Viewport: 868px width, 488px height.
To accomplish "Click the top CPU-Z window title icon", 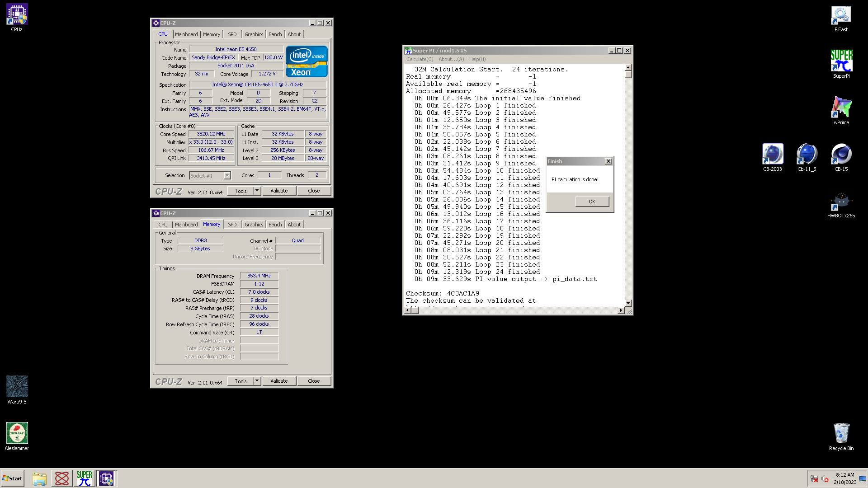I will [156, 23].
